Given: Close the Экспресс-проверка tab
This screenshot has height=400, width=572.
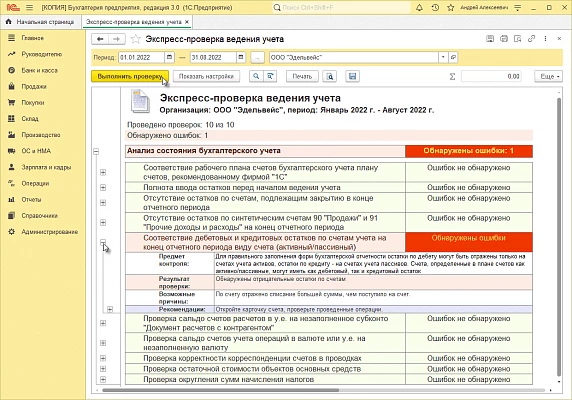Looking at the screenshot, I should pos(187,22).
